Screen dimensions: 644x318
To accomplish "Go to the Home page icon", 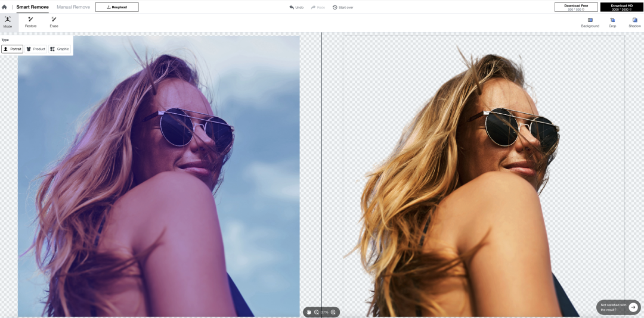I will [x=5, y=7].
